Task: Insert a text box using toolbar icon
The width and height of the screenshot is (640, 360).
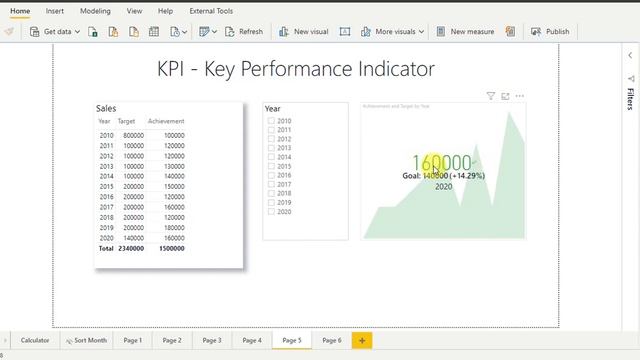Action: pyautogui.click(x=345, y=31)
